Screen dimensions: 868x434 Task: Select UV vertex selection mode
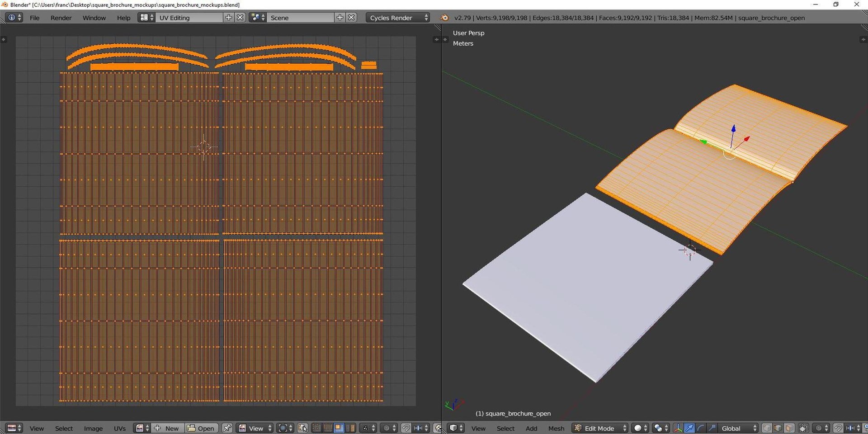click(316, 428)
